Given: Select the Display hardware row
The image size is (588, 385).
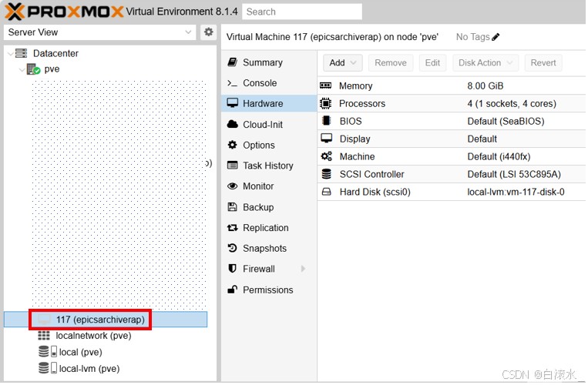Looking at the screenshot, I should click(x=452, y=139).
